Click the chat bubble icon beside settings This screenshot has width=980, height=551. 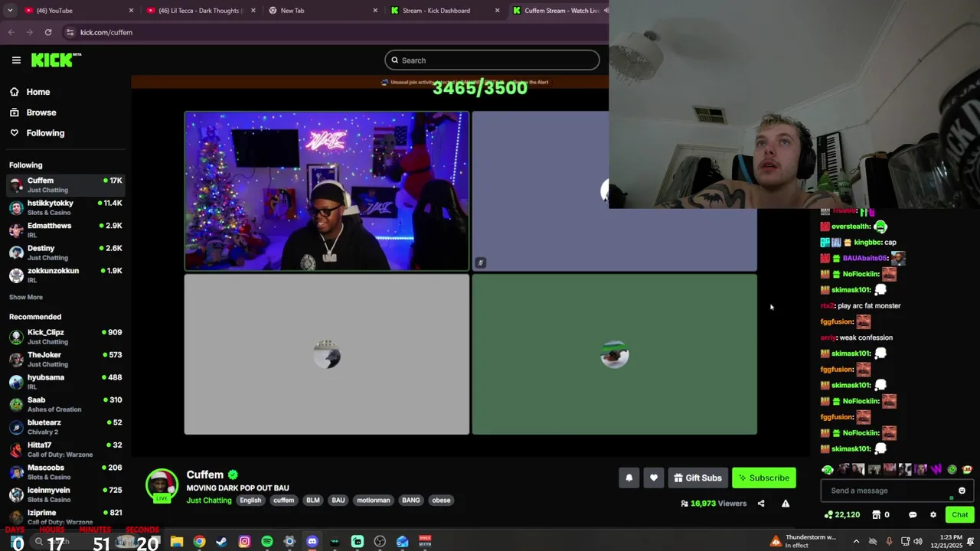pyautogui.click(x=913, y=515)
